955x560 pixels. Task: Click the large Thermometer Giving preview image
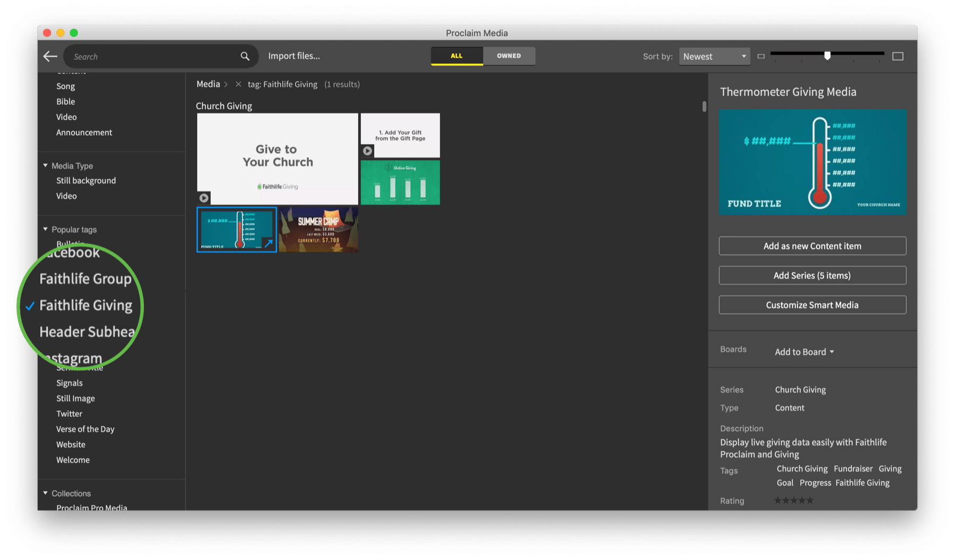tap(812, 162)
